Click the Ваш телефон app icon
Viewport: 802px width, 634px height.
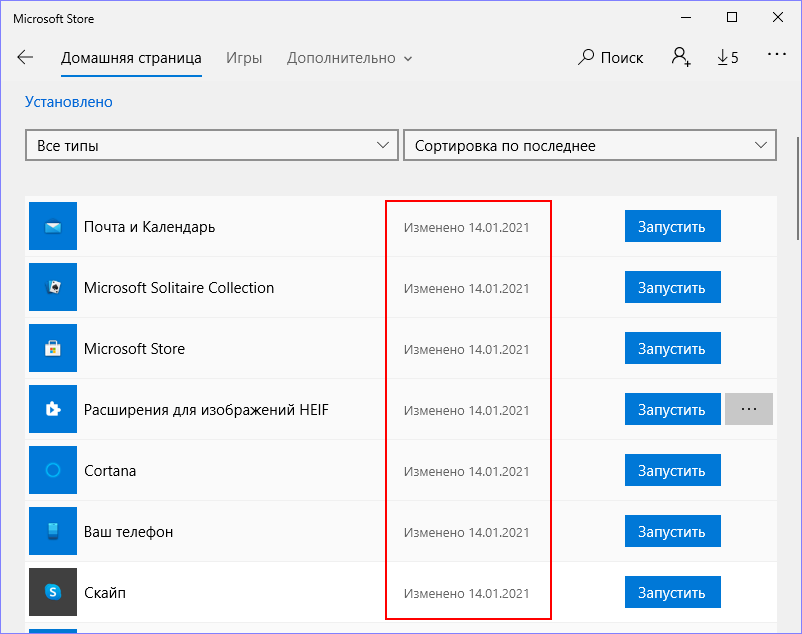point(53,531)
